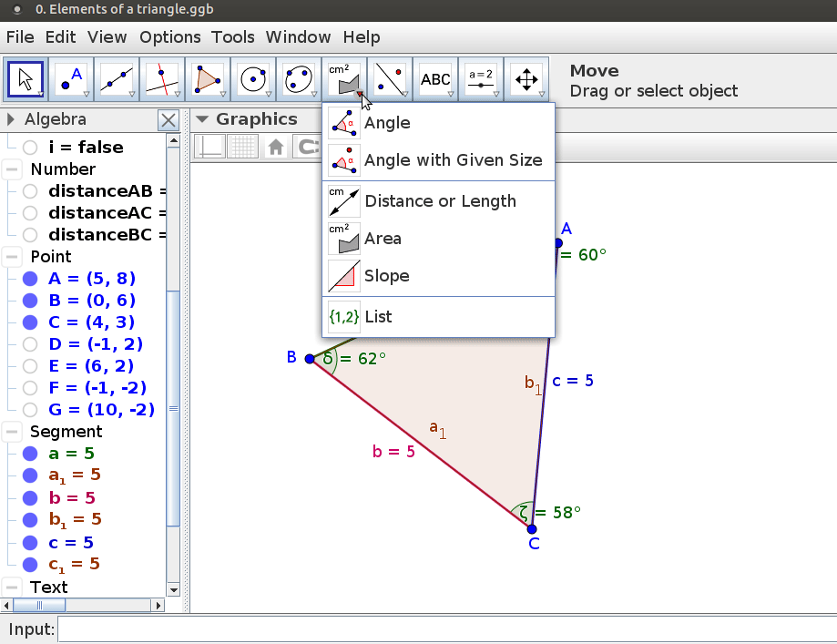Image resolution: width=837 pixels, height=644 pixels.
Task: Select the Ellipse conic tool
Action: [299, 79]
